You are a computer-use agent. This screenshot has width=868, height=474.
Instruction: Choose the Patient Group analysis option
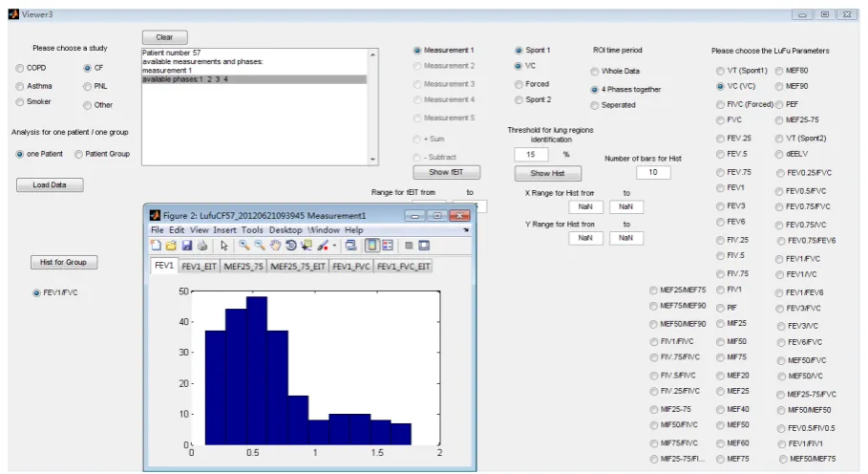[78, 154]
